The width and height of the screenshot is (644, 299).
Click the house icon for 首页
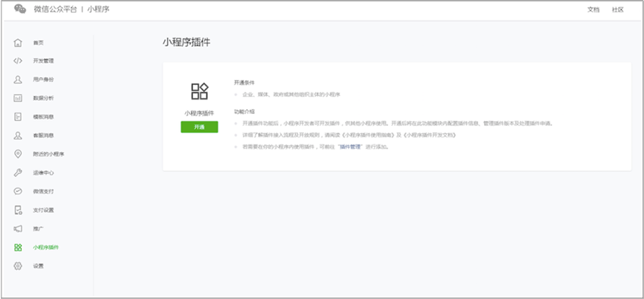pyautogui.click(x=17, y=42)
